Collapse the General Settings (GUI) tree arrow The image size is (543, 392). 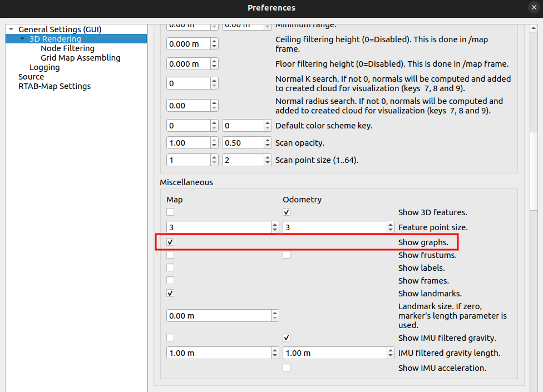tap(11, 29)
